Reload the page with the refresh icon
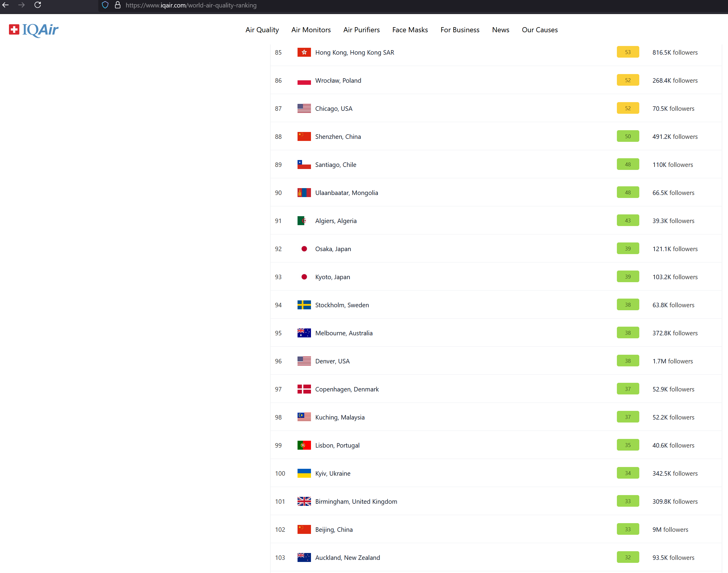This screenshot has width=728, height=573. (38, 5)
